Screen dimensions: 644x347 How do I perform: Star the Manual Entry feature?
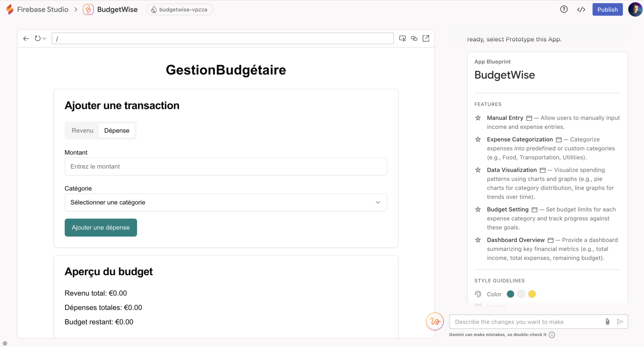pyautogui.click(x=478, y=118)
